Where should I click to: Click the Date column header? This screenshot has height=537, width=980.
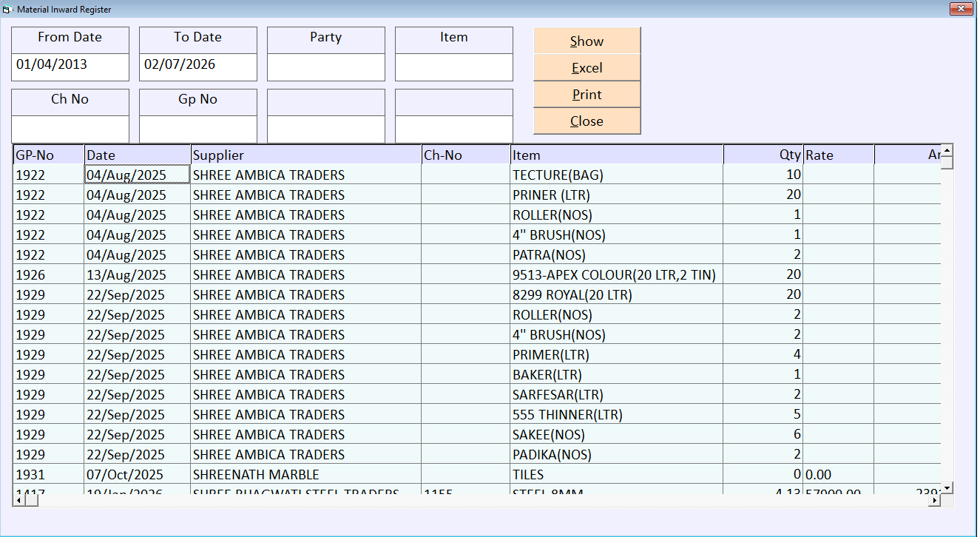138,155
